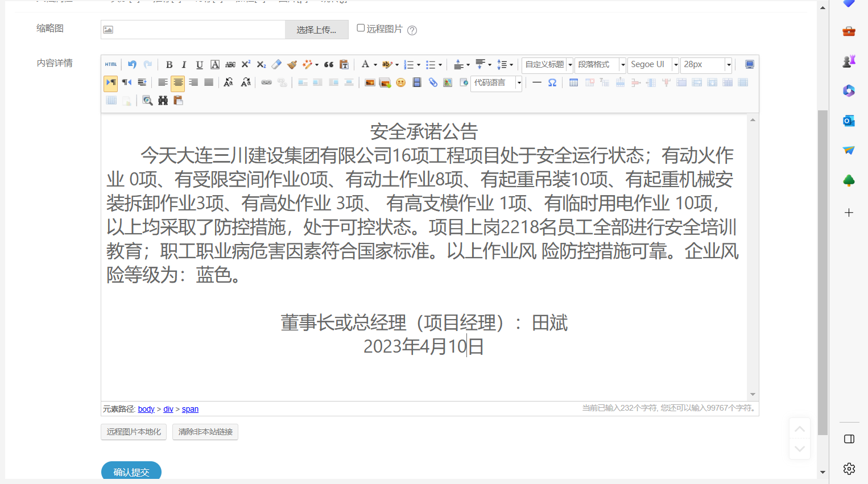Open the browser sidebar settings gear

click(x=849, y=469)
